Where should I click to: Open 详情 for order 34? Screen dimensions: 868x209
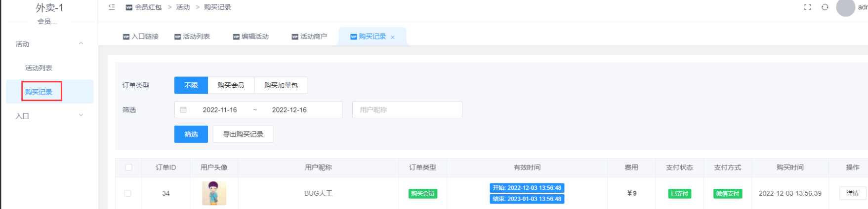click(853, 193)
